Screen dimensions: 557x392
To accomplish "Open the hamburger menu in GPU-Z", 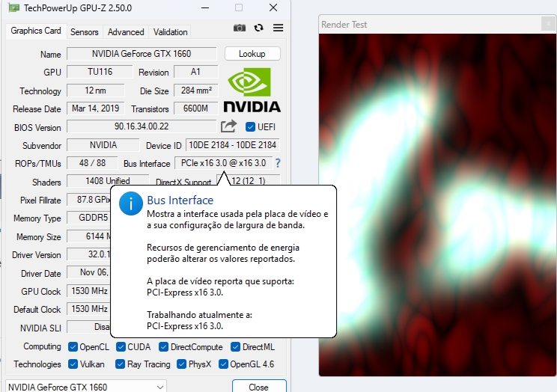I will 278,28.
